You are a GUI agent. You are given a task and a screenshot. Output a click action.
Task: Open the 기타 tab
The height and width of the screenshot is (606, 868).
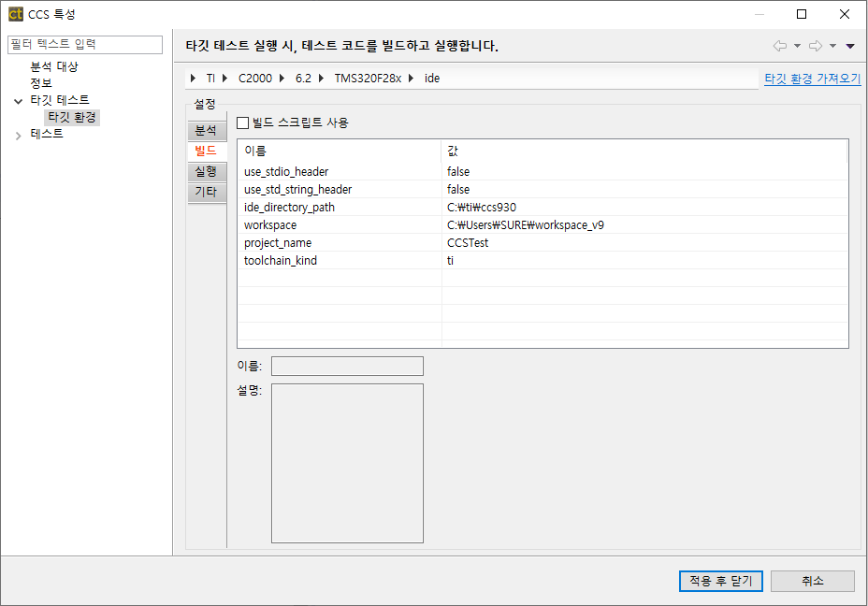click(x=207, y=192)
